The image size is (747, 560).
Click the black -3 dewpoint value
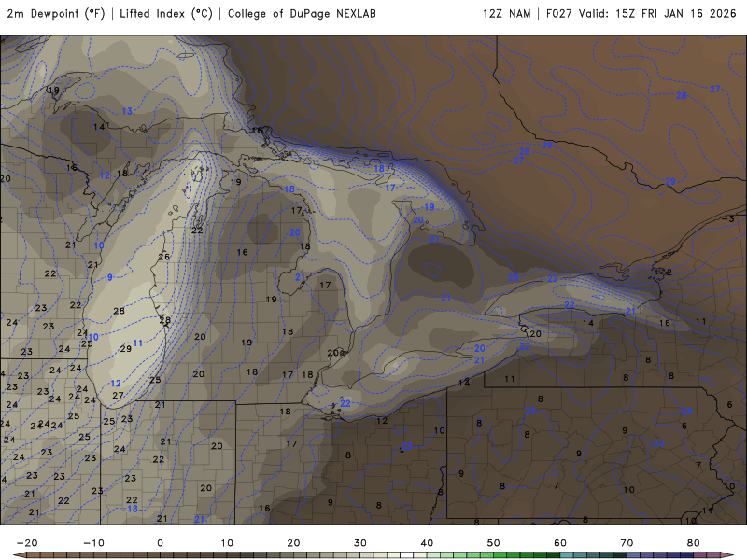tap(728, 218)
